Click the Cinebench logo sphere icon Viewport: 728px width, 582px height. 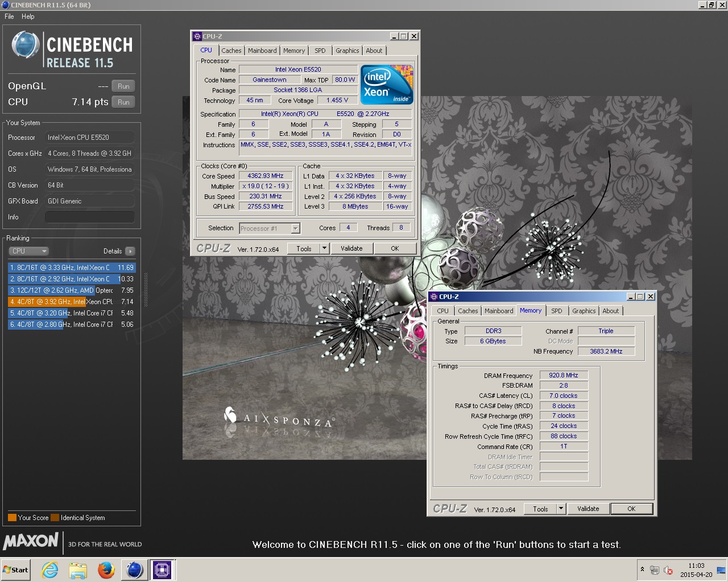[x=26, y=45]
